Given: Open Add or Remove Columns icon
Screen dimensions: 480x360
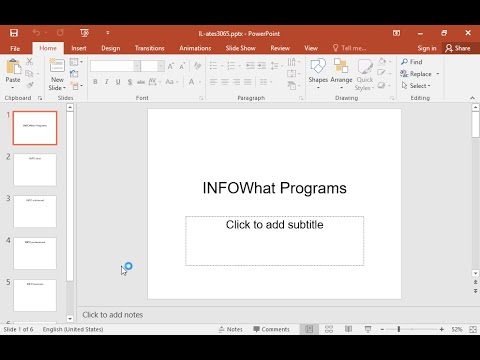Looking at the screenshot, I should pyautogui.click(x=264, y=82).
